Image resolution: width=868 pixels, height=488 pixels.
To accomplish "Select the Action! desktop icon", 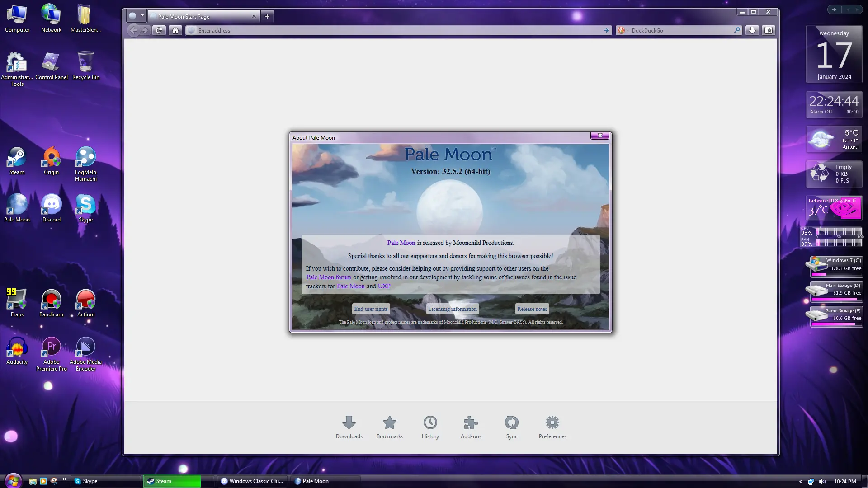I will coord(85,304).
